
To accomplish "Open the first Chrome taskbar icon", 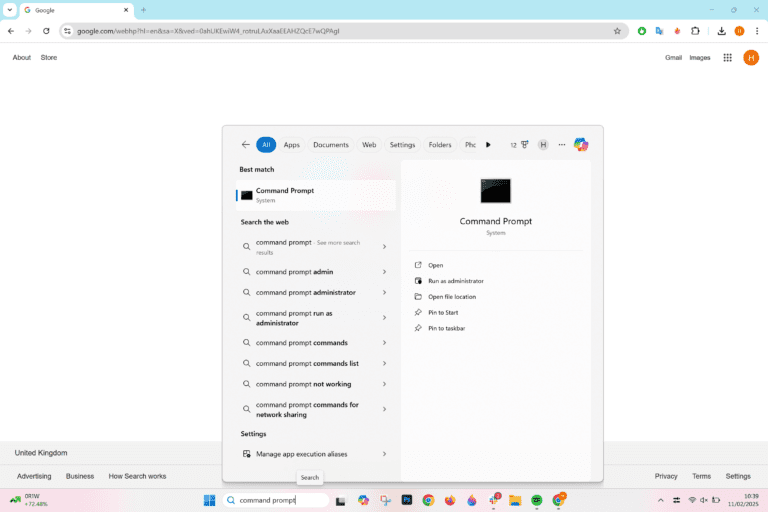I will (429, 500).
